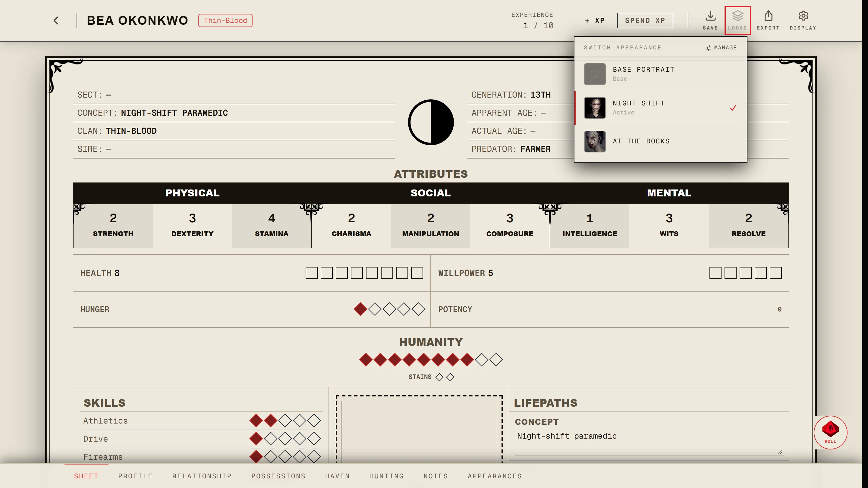Select the Sheet tab
The width and height of the screenshot is (868, 488).
click(x=86, y=476)
